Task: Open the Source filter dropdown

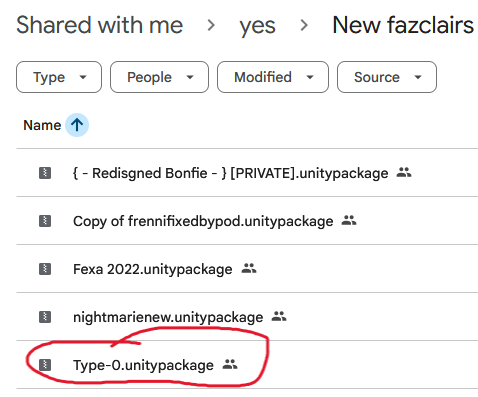Action: click(x=387, y=77)
